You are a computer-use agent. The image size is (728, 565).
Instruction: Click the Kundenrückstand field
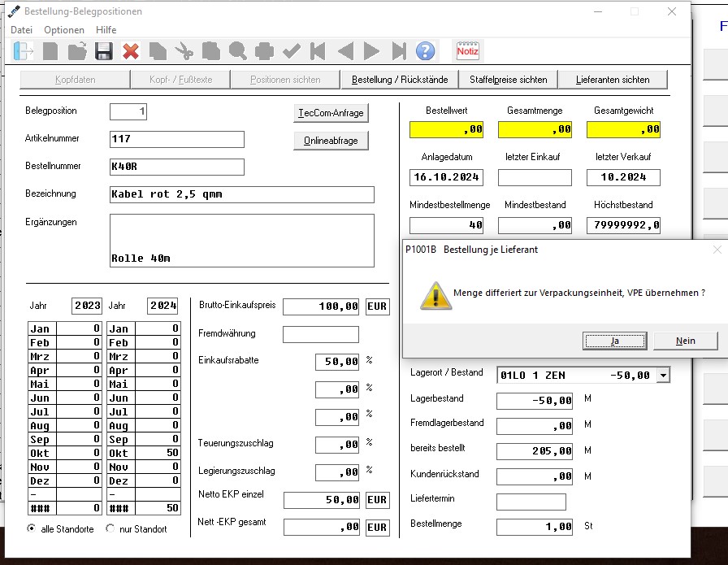pos(535,476)
